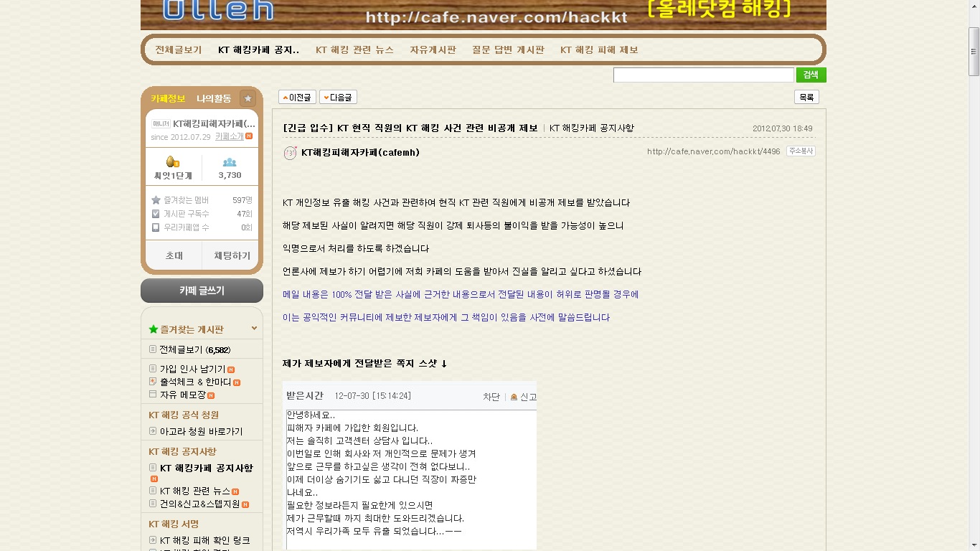Click the memo icon beside 자유 메모장
The width and height of the screenshot is (980, 551).
pyautogui.click(x=153, y=395)
